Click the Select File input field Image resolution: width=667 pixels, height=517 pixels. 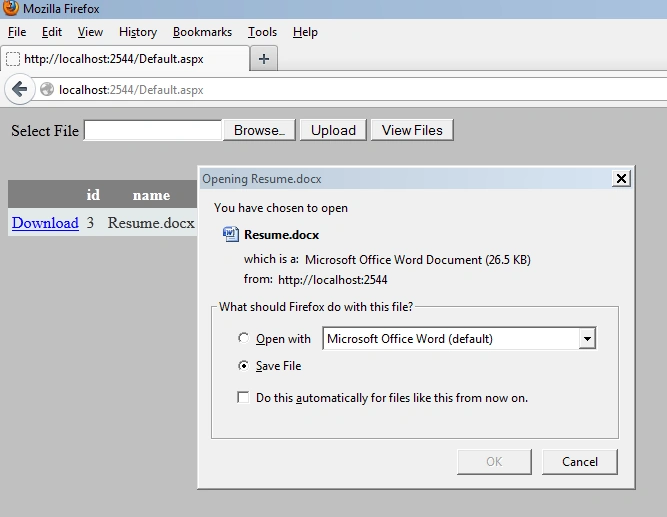[x=153, y=130]
